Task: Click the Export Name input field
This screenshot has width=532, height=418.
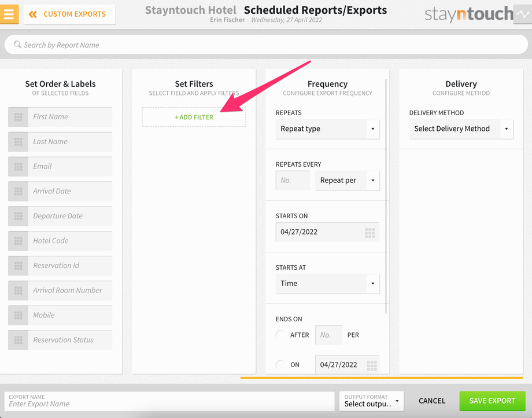Action: click(169, 401)
